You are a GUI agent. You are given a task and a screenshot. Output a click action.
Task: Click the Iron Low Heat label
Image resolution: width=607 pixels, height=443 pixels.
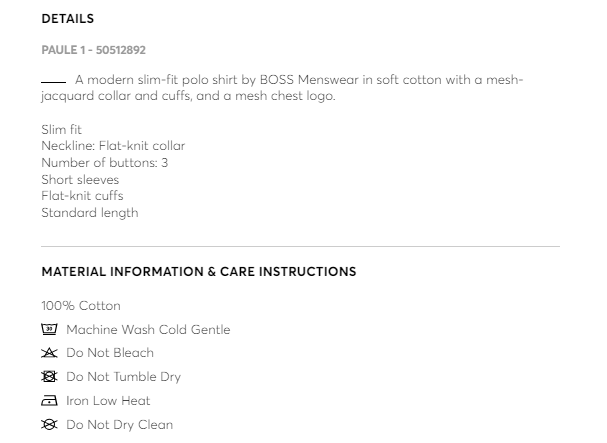(x=108, y=401)
